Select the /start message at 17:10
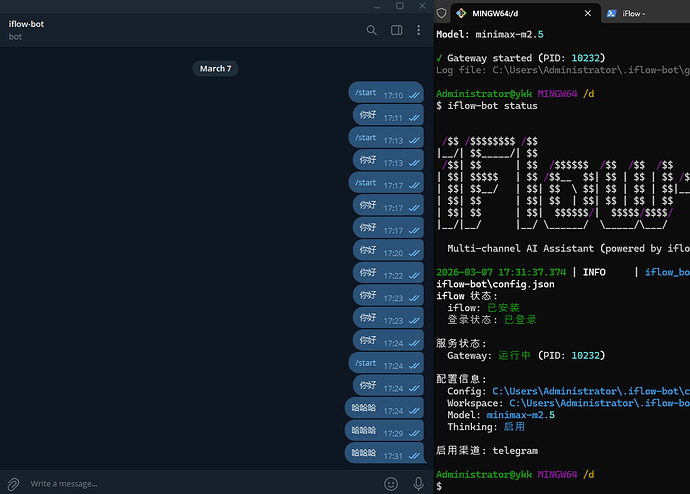The image size is (690, 494). (386, 92)
